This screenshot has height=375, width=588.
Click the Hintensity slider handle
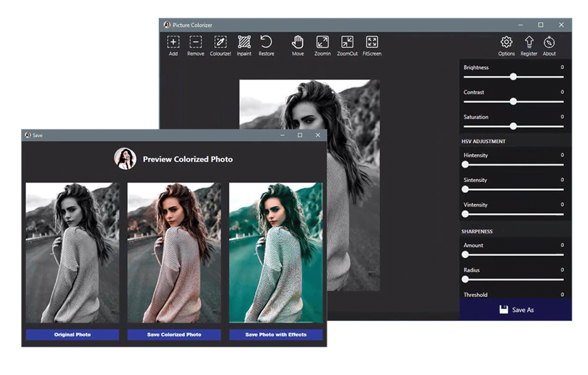click(x=466, y=164)
